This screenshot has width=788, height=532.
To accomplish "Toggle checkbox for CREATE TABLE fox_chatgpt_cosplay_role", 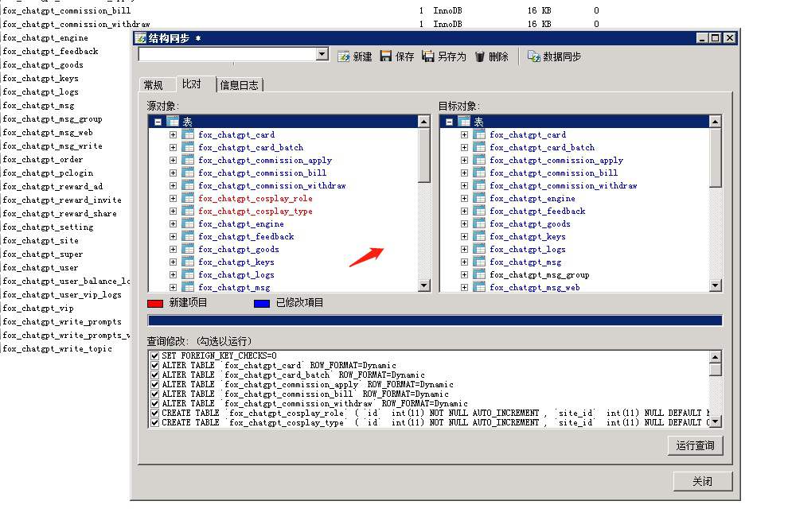I will [x=154, y=413].
